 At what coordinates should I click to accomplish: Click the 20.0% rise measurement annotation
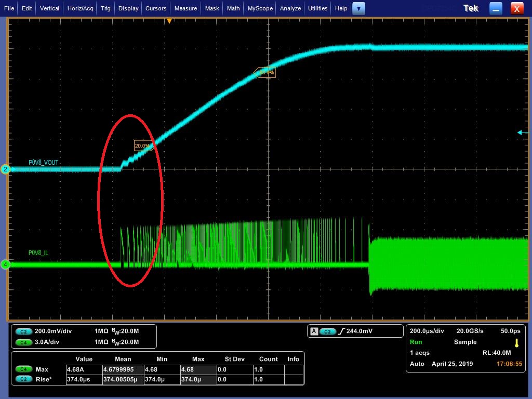click(x=143, y=146)
